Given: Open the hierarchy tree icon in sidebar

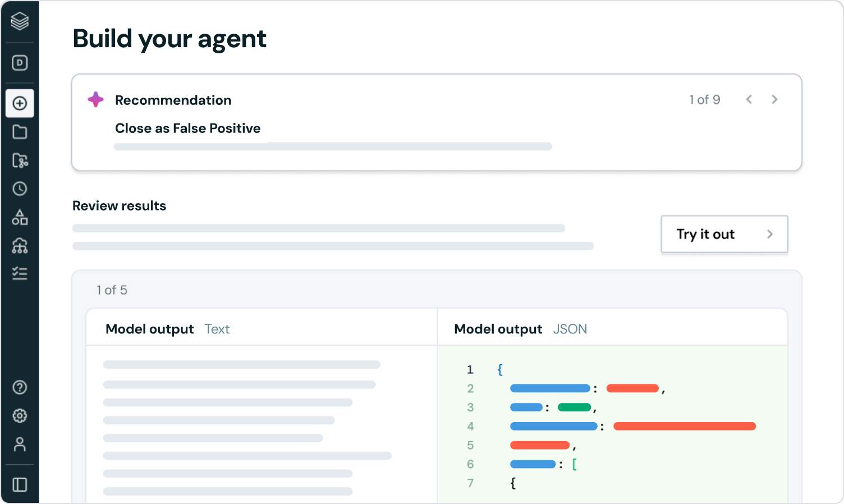Looking at the screenshot, I should point(20,245).
